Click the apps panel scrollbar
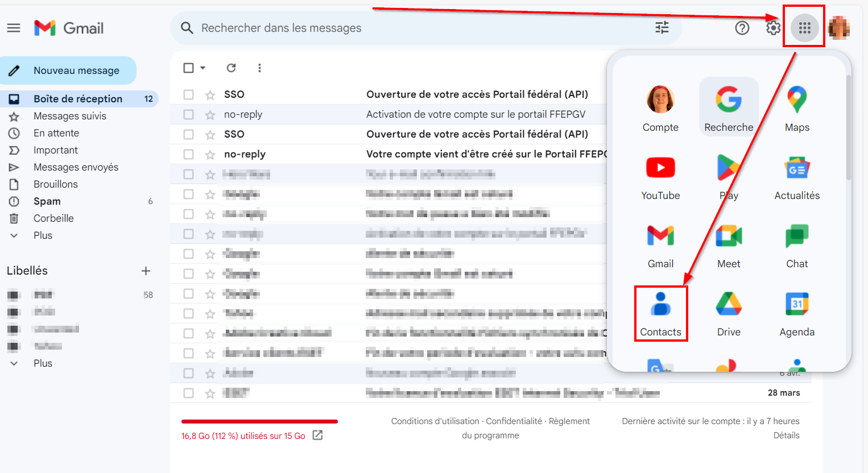 [x=848, y=128]
